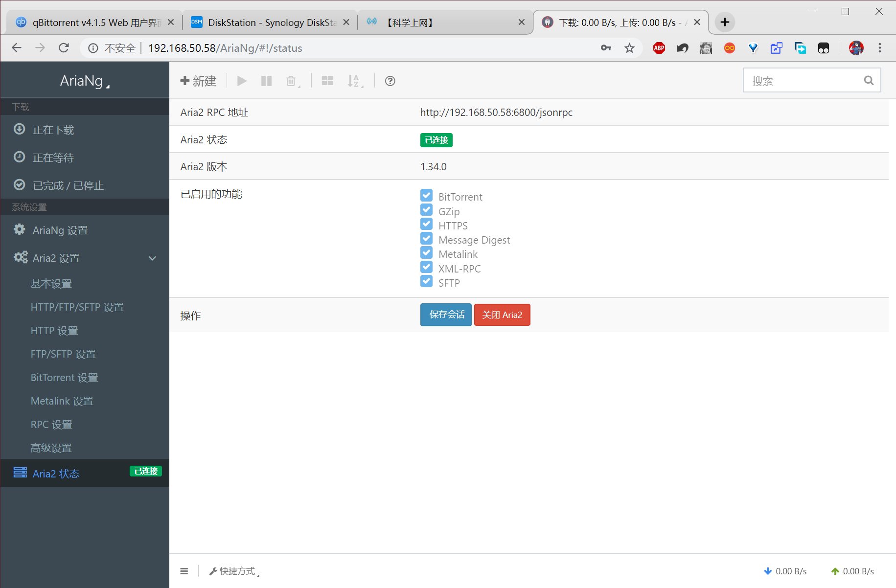The image size is (896, 588).
Task: Open 已完成 / 已停止 list
Action: coord(85,185)
